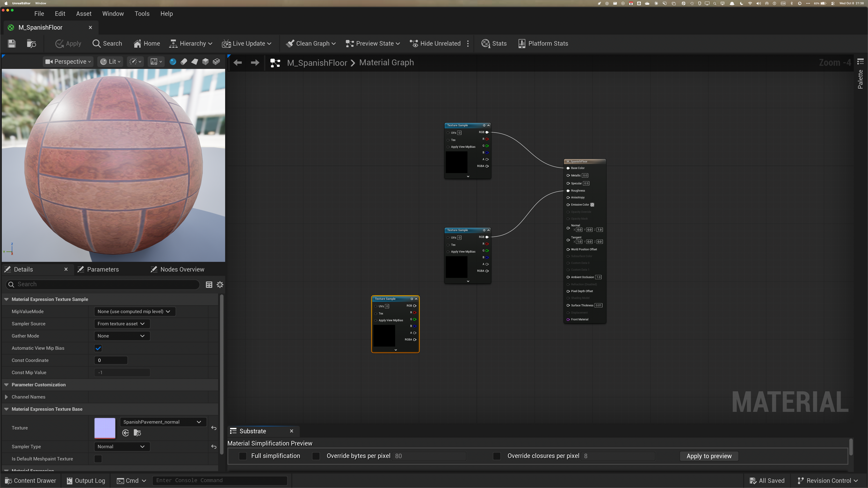Open the viewport preview image options menu

coord(156,62)
